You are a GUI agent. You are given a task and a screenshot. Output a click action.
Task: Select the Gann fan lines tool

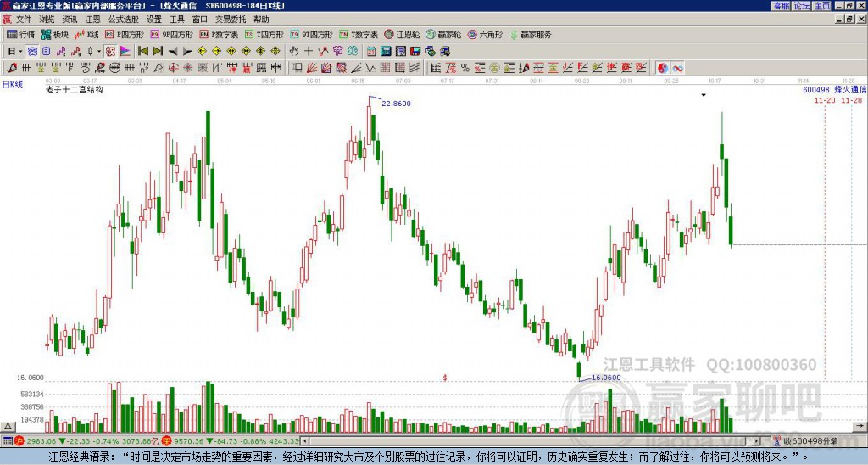[x=312, y=68]
